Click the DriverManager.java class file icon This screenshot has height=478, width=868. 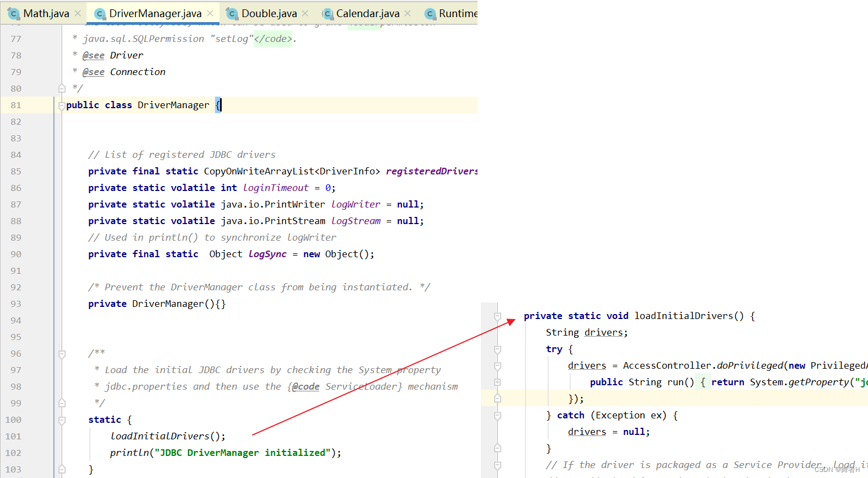coord(100,13)
